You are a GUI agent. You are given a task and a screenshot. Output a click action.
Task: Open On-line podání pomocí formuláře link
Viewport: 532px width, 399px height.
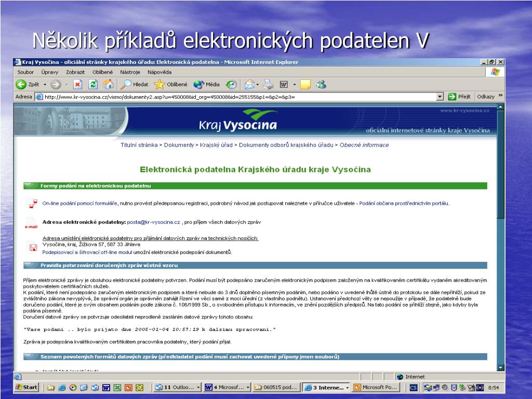coord(79,203)
